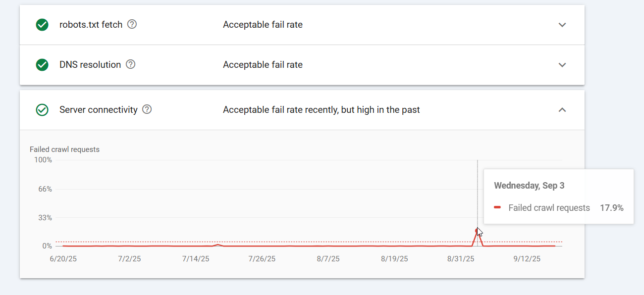Click the 8/7/25 axis date label
The image size is (644, 295).
pos(328,259)
